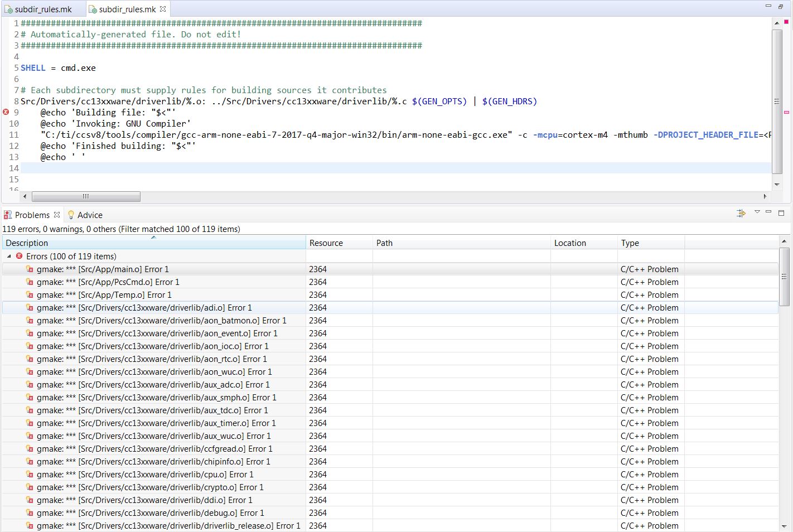Collapse the Errors (100 of 119 items) group
The height and width of the screenshot is (532, 793).
point(9,257)
